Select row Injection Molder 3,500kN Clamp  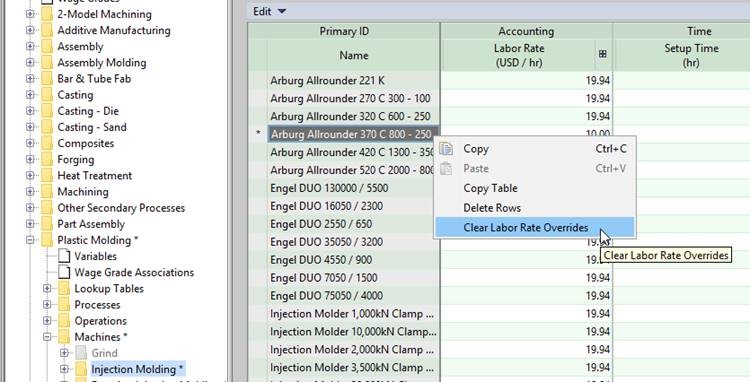point(352,367)
